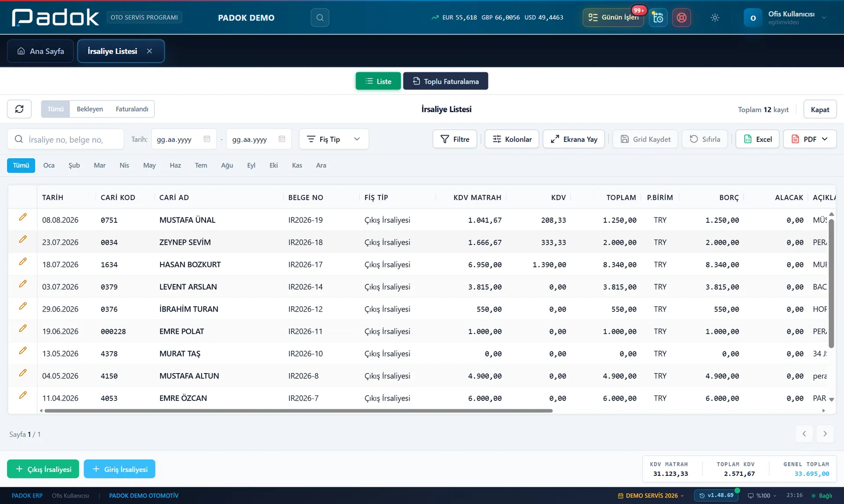Close the İrsaliye Listesi tab
Image resolution: width=844 pixels, height=504 pixels.
(149, 51)
